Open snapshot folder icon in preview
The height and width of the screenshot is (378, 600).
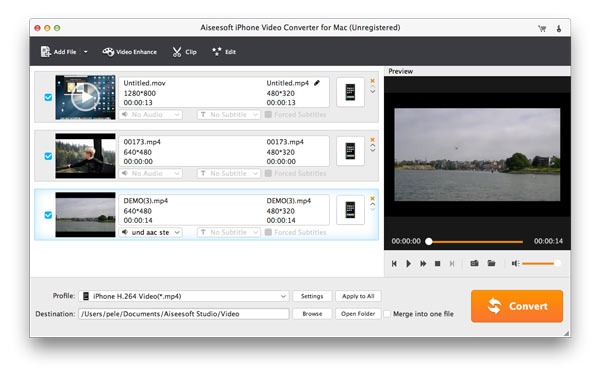(x=491, y=263)
